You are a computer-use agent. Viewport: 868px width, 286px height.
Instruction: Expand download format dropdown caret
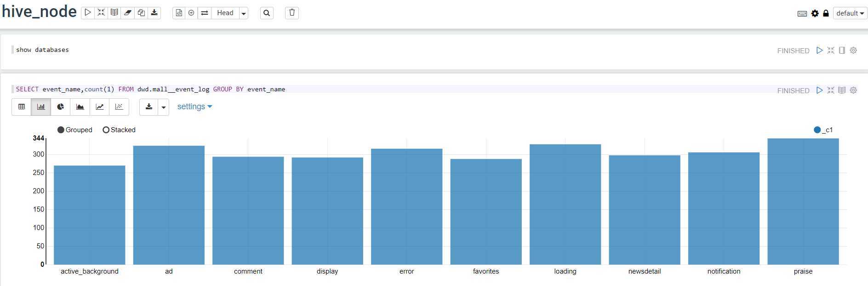tap(163, 107)
